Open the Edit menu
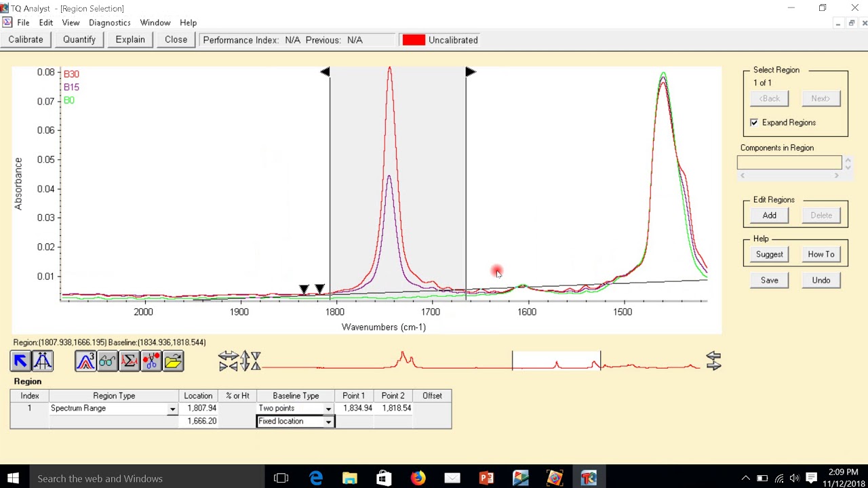Viewport: 868px width, 488px height. click(45, 22)
